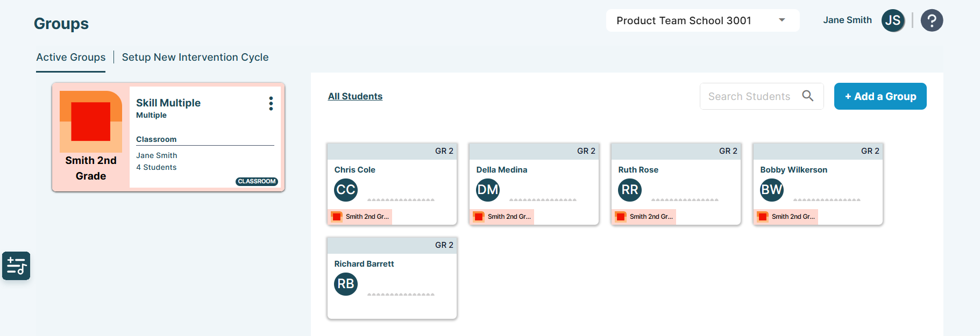Click the Della Medina DM avatar
Image resolution: width=980 pixels, height=336 pixels.
click(x=488, y=190)
